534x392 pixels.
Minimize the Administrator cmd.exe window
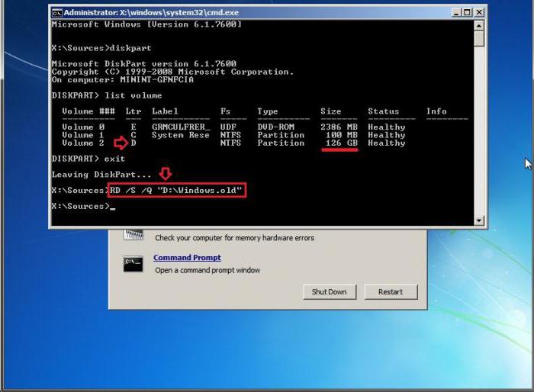tap(456, 12)
